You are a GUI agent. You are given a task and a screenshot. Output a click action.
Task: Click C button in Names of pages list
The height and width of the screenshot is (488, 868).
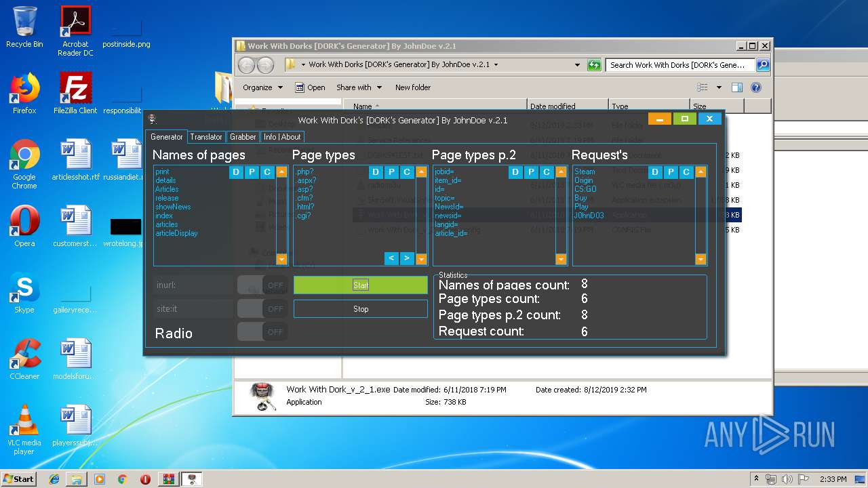(267, 172)
